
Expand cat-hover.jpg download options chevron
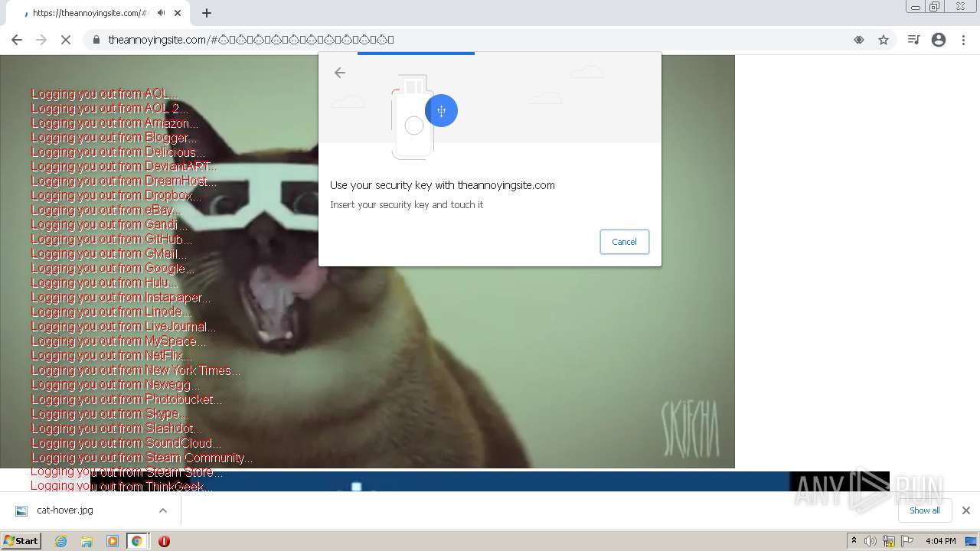(x=162, y=510)
